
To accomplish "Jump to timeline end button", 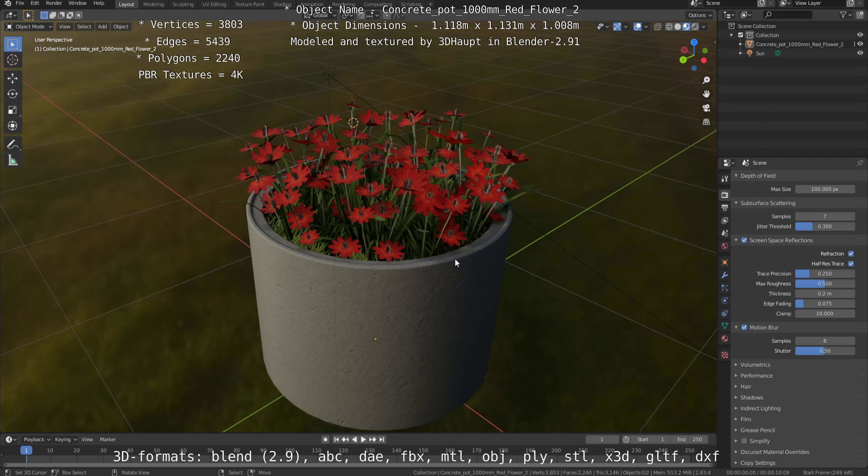I will click(x=381, y=439).
